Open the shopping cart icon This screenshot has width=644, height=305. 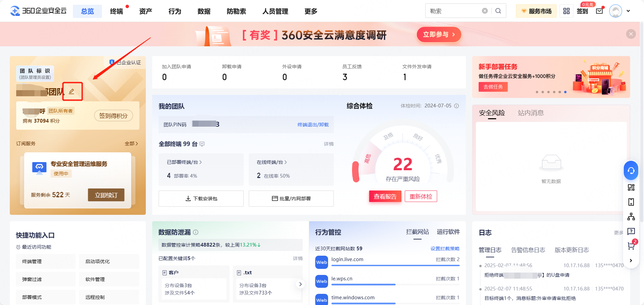coord(631,246)
